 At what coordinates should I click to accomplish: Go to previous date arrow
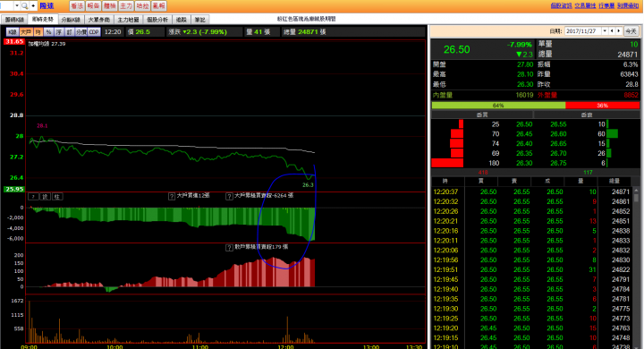612,30
